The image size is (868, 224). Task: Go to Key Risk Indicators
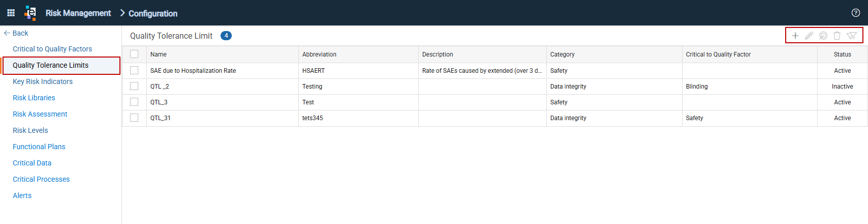[43, 81]
